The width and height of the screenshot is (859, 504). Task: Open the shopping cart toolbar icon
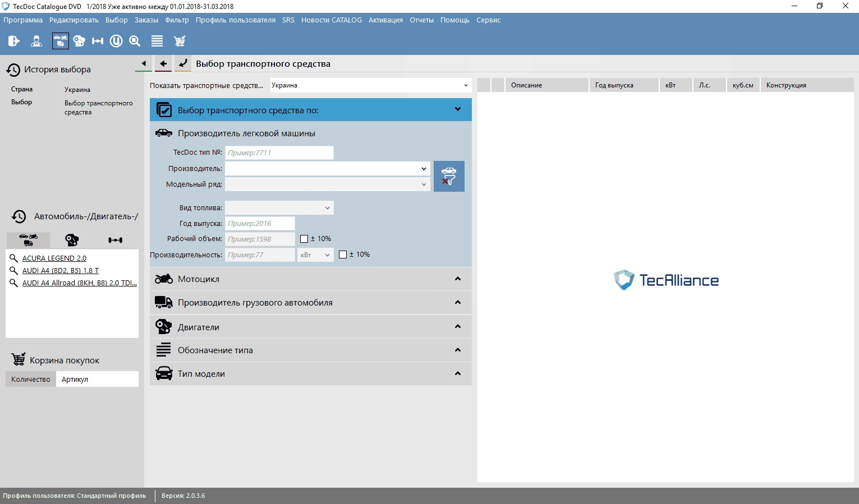pyautogui.click(x=180, y=41)
